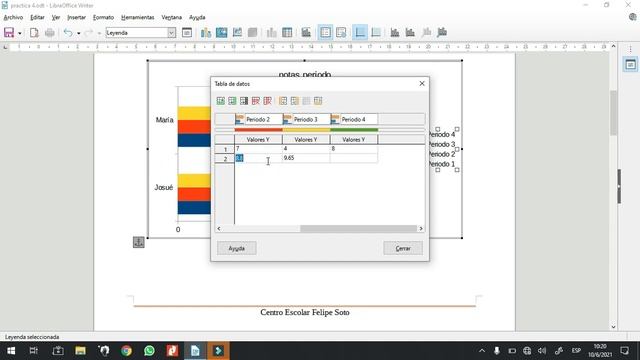Open the Data Table from the toolbar
The height and width of the screenshot is (360, 640).
[287, 33]
